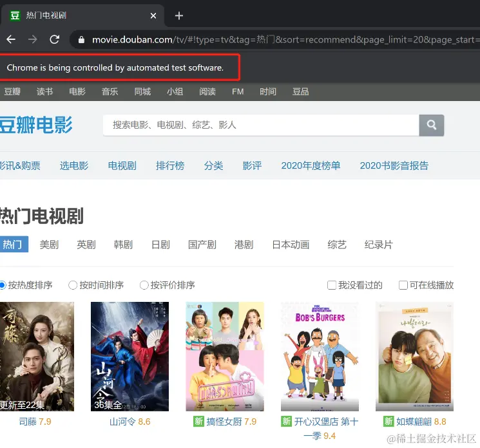
Task: Open 小组 in the top navigation
Action: point(175,91)
